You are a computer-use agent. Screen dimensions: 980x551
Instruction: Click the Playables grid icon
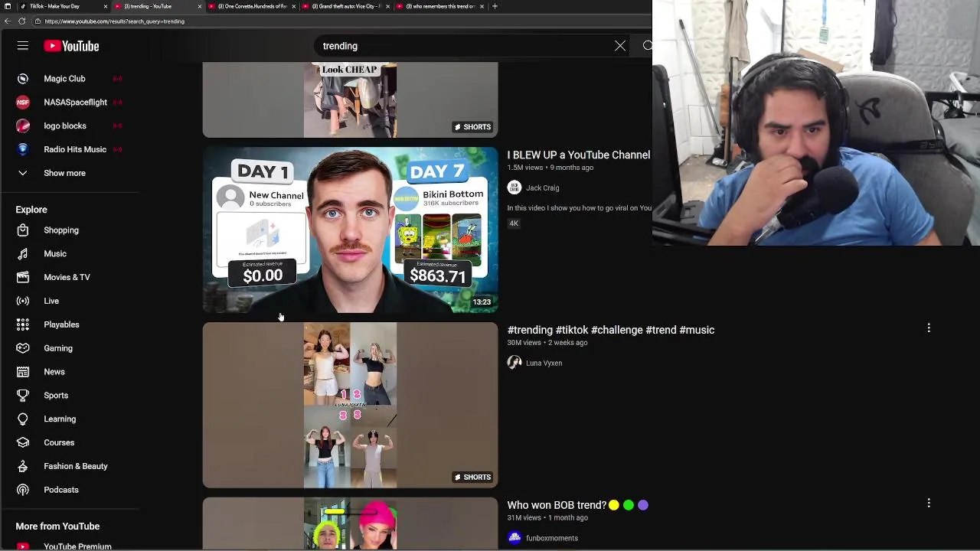click(23, 324)
